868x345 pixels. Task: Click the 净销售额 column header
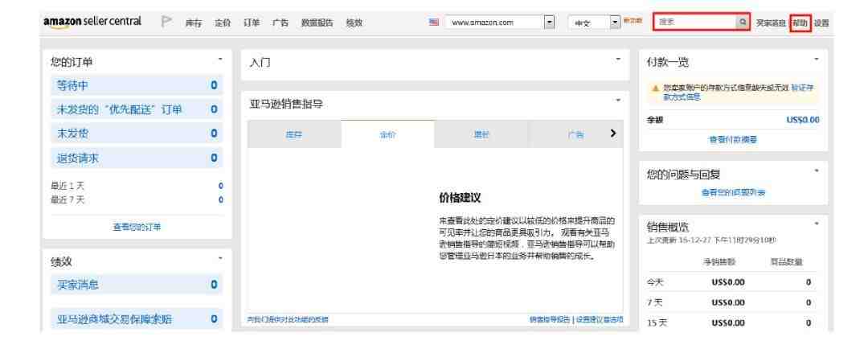point(719,262)
